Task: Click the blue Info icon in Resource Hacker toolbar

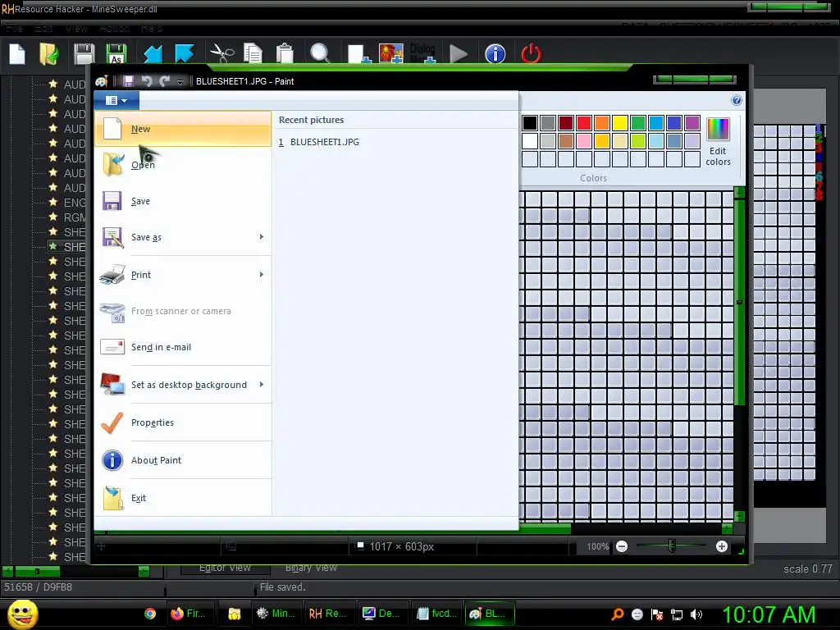Action: (495, 54)
